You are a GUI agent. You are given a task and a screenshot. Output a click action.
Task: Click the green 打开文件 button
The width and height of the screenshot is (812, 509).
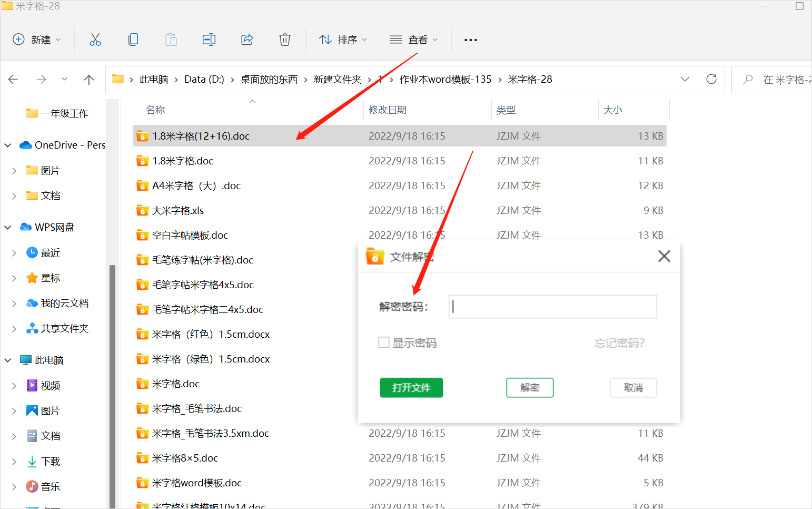pyautogui.click(x=411, y=387)
